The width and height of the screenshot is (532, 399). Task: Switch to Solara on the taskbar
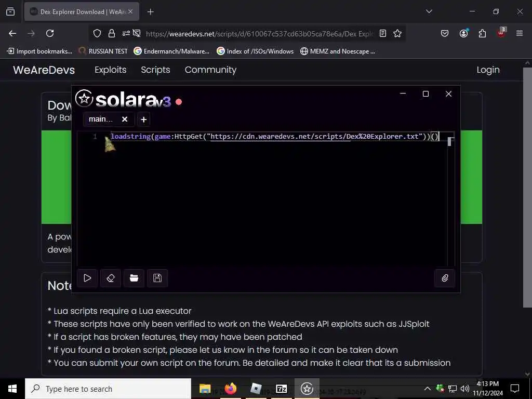coord(307,389)
